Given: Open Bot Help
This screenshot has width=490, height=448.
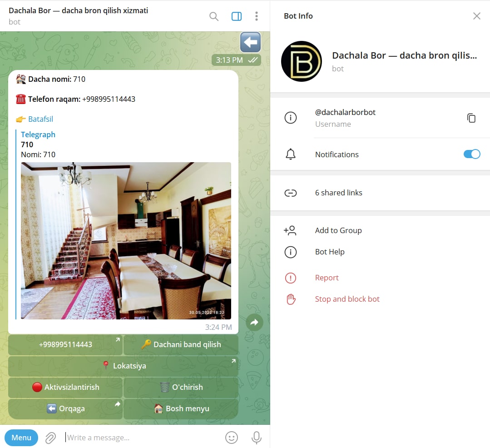Looking at the screenshot, I should point(330,252).
